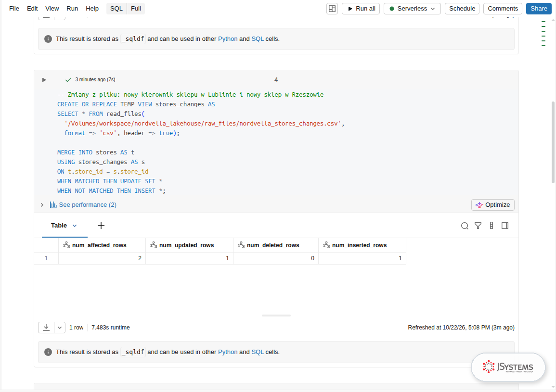The image size is (556, 392).
Task: Search the results table with magnifier icon
Action: (x=465, y=226)
